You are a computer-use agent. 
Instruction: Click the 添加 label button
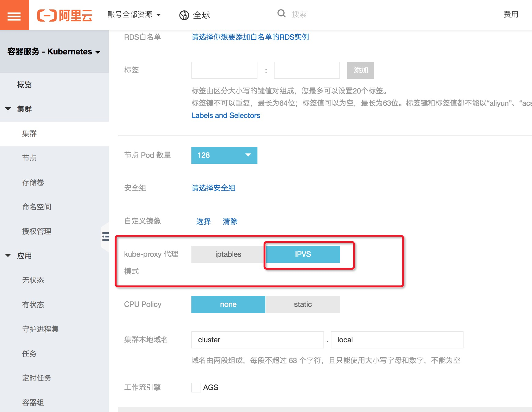click(x=361, y=70)
